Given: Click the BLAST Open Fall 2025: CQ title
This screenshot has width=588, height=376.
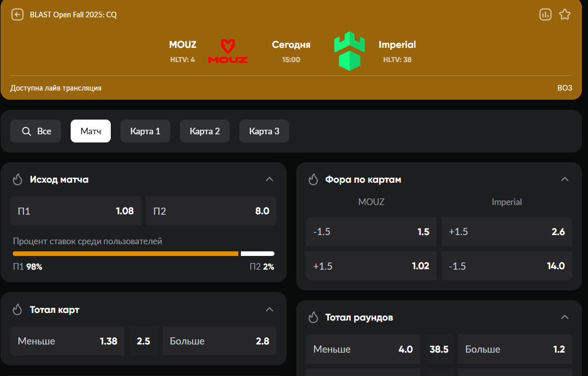Looking at the screenshot, I should (74, 15).
